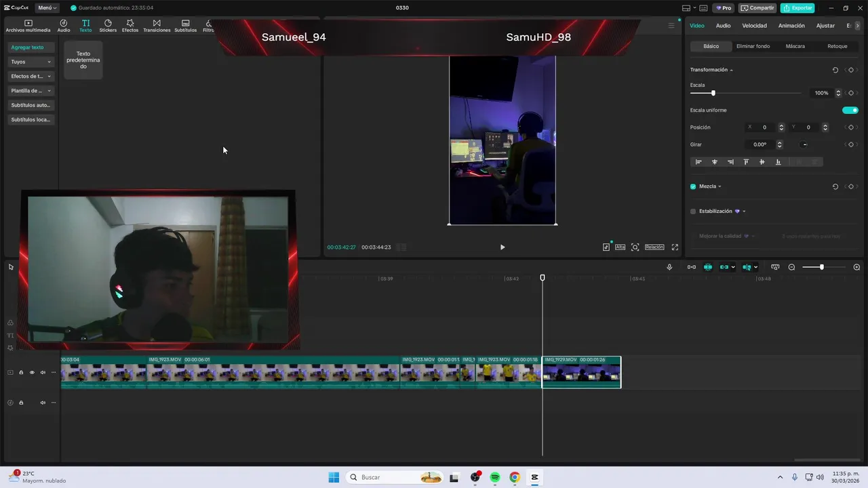Click the Compartir button
Viewport: 868px width, 488px height.
click(757, 8)
